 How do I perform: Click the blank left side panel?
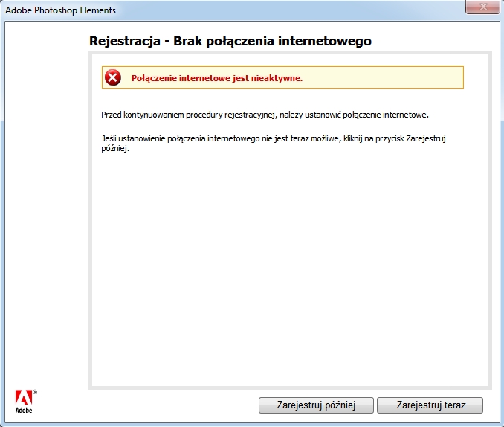click(45, 223)
